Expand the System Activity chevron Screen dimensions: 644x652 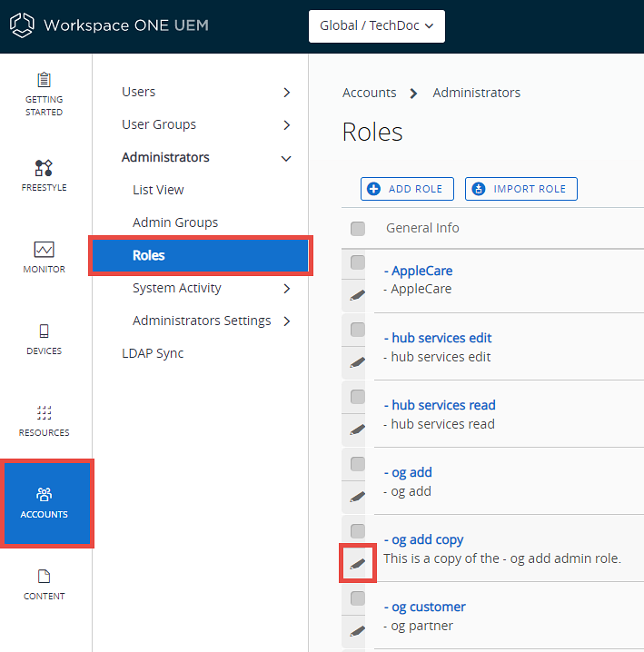287,289
